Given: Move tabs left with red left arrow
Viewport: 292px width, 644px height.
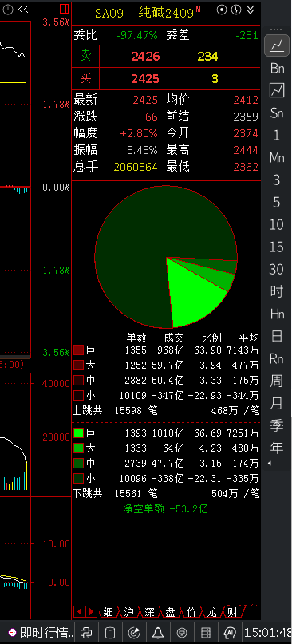Looking at the screenshot, I should coord(80,612).
